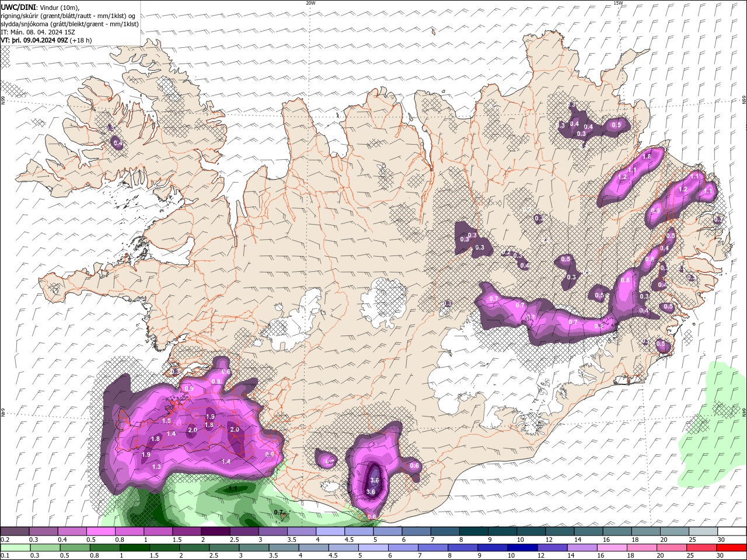Click the 1.3 snowfall value in the southwest
The width and height of the screenshot is (747, 560).
(156, 467)
